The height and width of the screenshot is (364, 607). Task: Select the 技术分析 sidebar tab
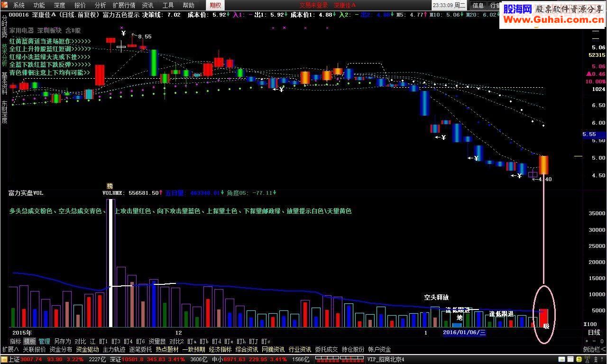pos(4,55)
